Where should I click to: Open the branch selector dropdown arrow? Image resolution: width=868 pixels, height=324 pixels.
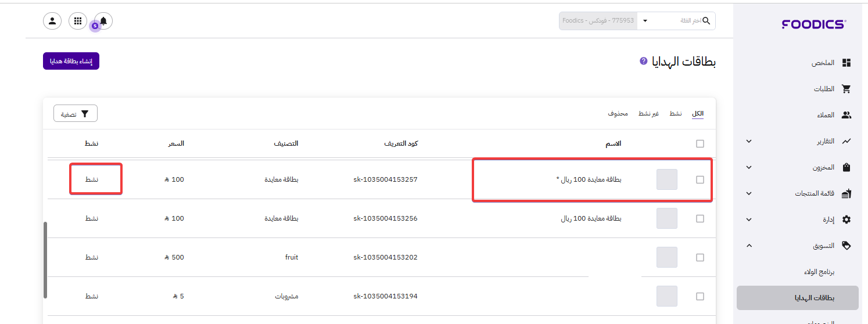coord(645,21)
